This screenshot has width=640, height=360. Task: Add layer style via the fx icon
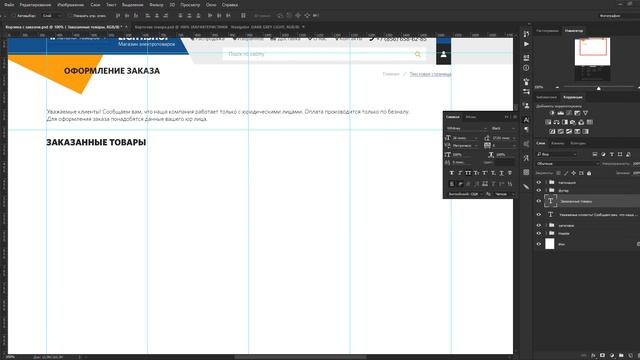coord(593,356)
